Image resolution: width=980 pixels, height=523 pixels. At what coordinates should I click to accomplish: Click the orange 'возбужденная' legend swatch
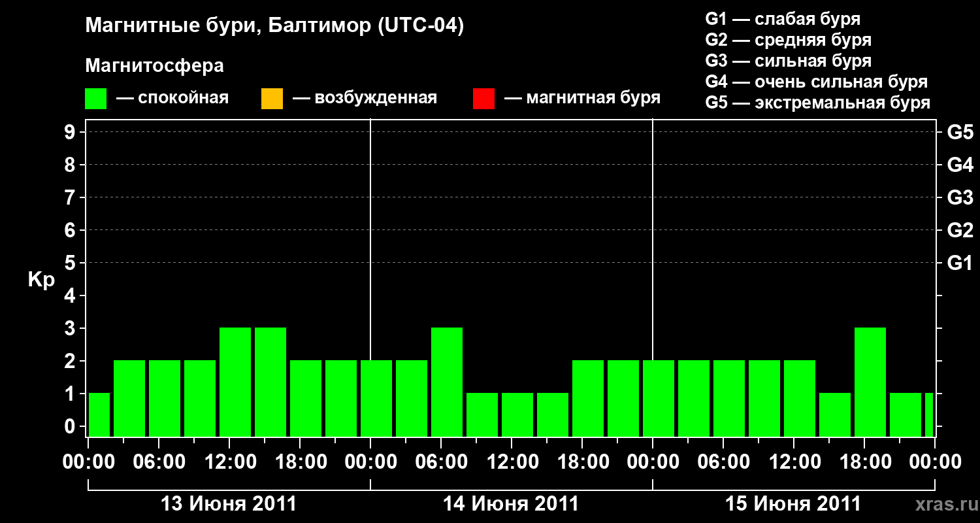click(x=272, y=99)
